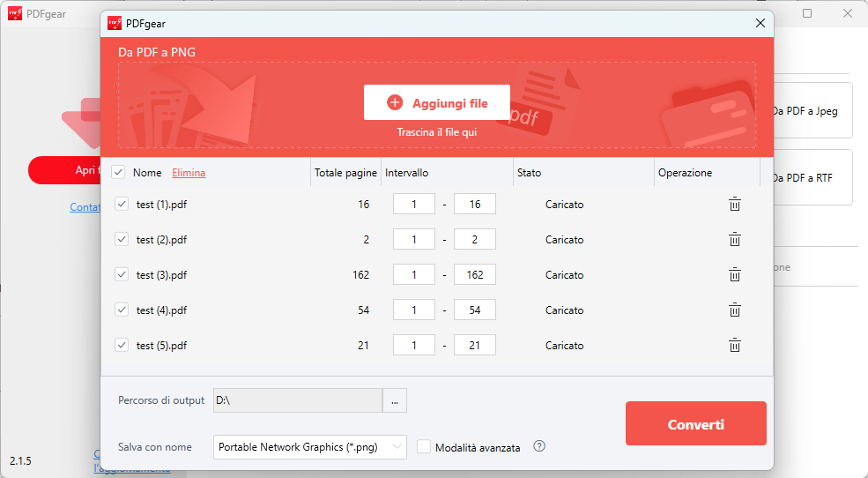Select the test (3).pdf file name
868x478 pixels.
click(161, 275)
